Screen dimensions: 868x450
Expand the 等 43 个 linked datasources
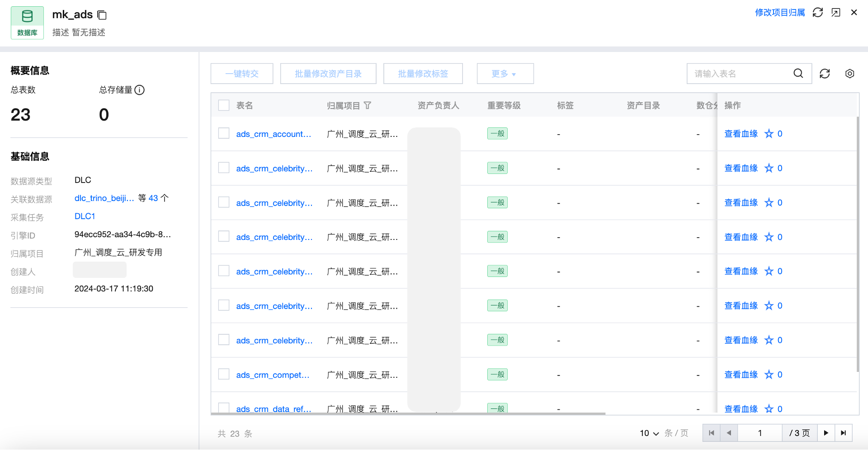tap(154, 198)
